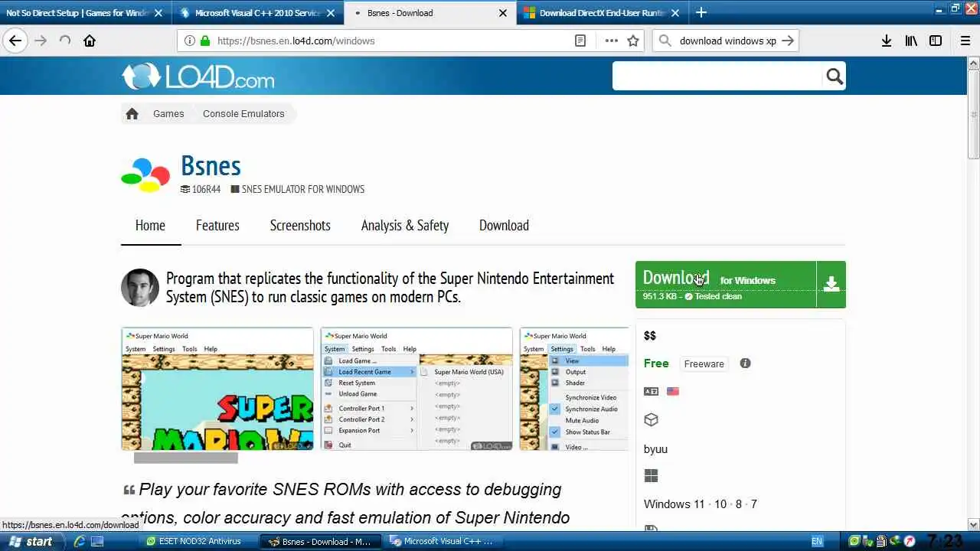Click the reviewer avatar photo
This screenshot has height=551, width=980.
pos(140,288)
